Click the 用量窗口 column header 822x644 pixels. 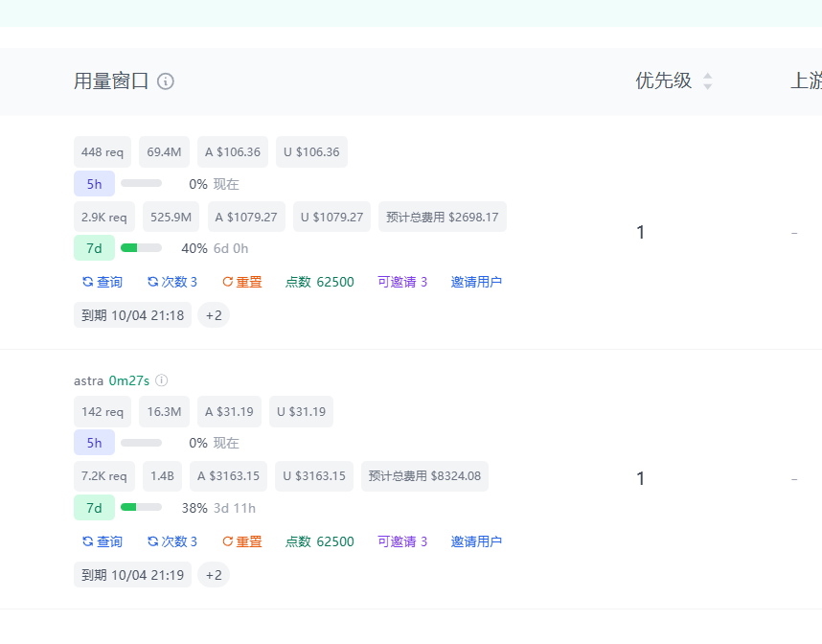click(111, 81)
